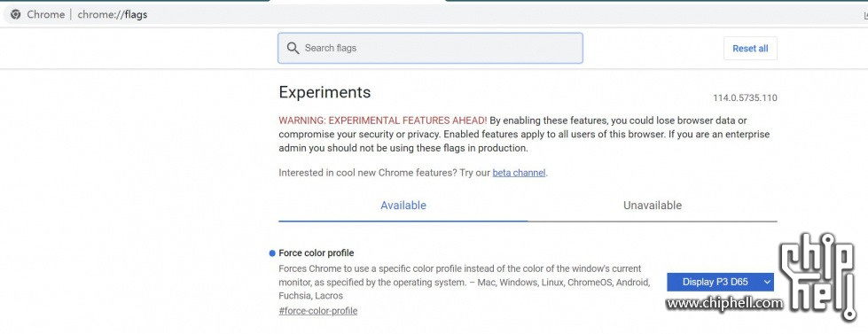Click the Experiments heading
868x334 pixels.
click(325, 92)
